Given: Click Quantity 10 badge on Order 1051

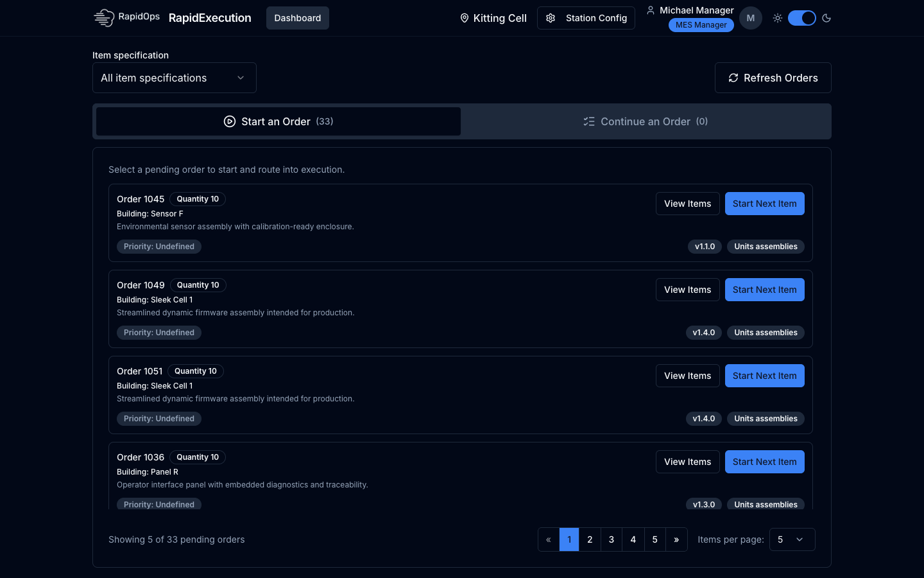Looking at the screenshot, I should coord(196,371).
